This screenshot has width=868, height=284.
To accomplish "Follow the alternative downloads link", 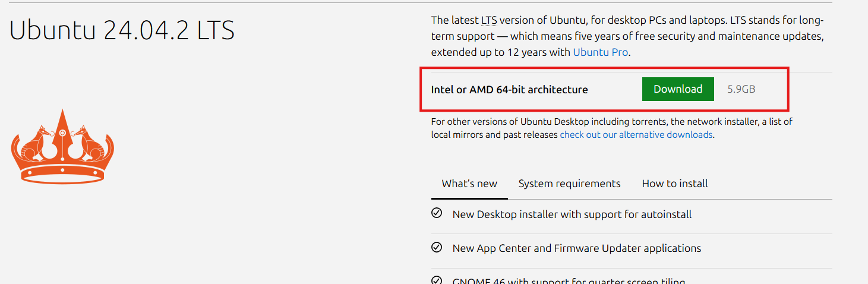I will 636,135.
